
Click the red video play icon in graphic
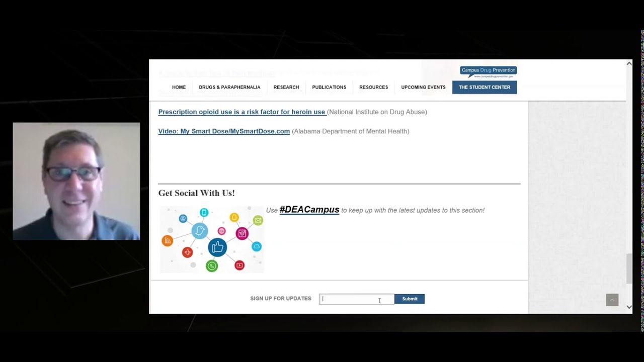pyautogui.click(x=239, y=265)
